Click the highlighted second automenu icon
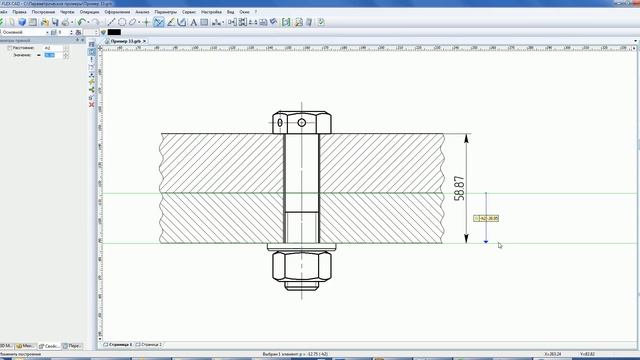 coord(91,52)
